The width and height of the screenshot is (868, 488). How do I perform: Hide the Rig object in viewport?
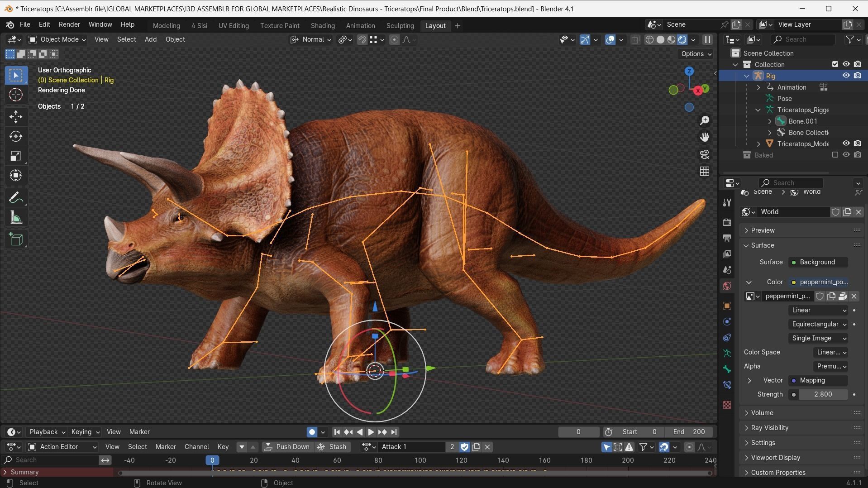[x=845, y=76]
